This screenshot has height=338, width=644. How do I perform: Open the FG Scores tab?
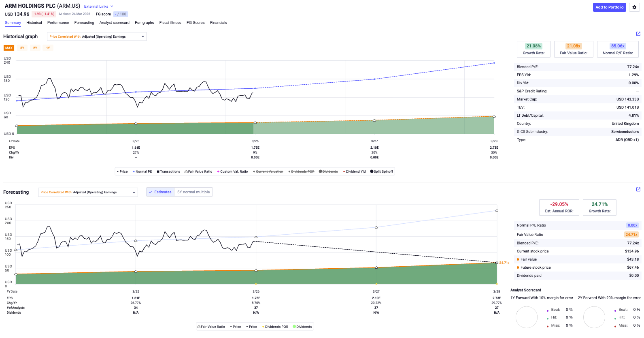[x=196, y=23]
